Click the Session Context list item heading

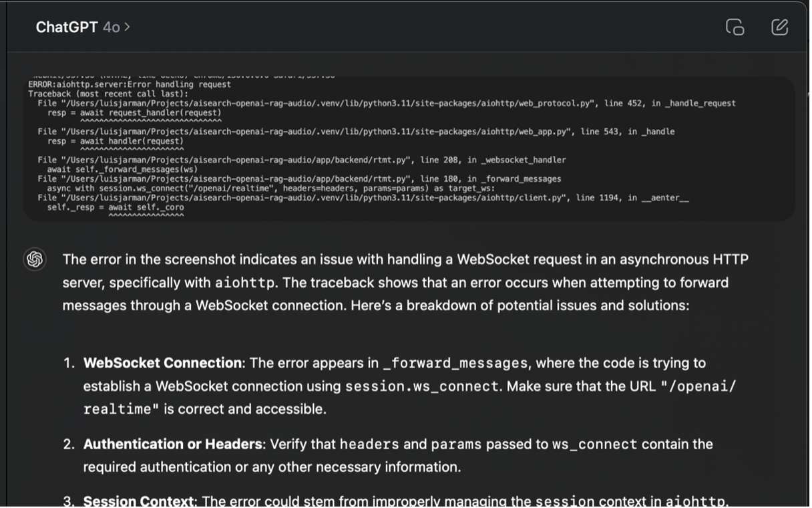[x=138, y=501]
